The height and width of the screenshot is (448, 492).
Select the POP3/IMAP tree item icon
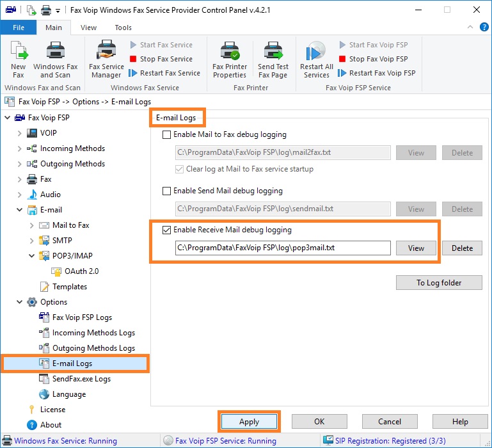[44, 256]
